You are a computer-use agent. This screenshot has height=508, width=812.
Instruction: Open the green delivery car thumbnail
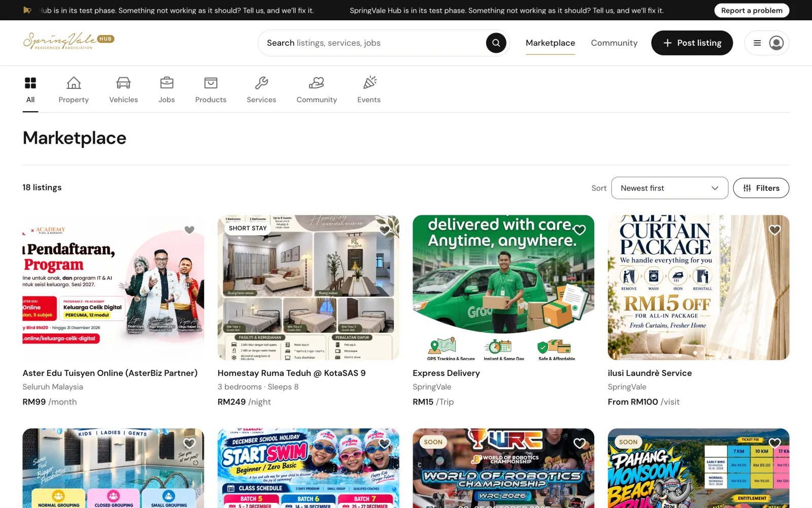click(503, 288)
